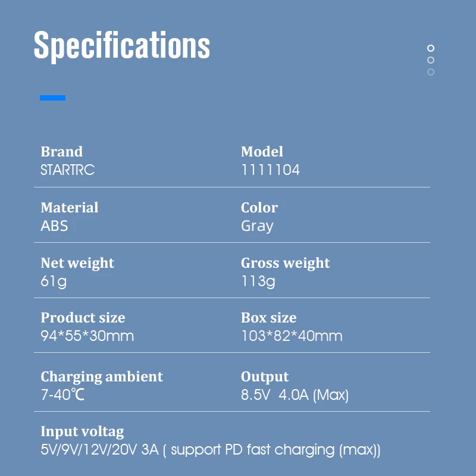Select the bottom faded pagination dot

click(430, 72)
